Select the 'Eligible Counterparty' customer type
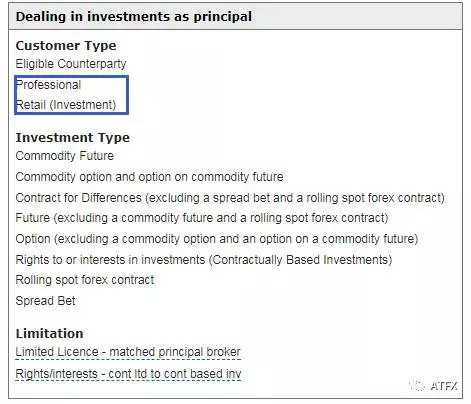Image resolution: width=471 pixels, height=404 pixels. tap(71, 64)
